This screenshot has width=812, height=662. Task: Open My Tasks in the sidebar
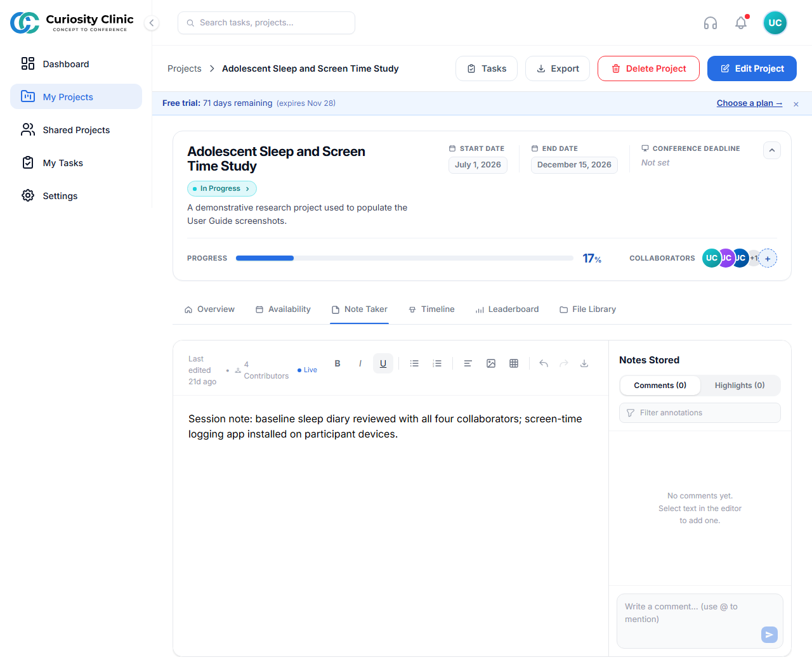pos(76,162)
